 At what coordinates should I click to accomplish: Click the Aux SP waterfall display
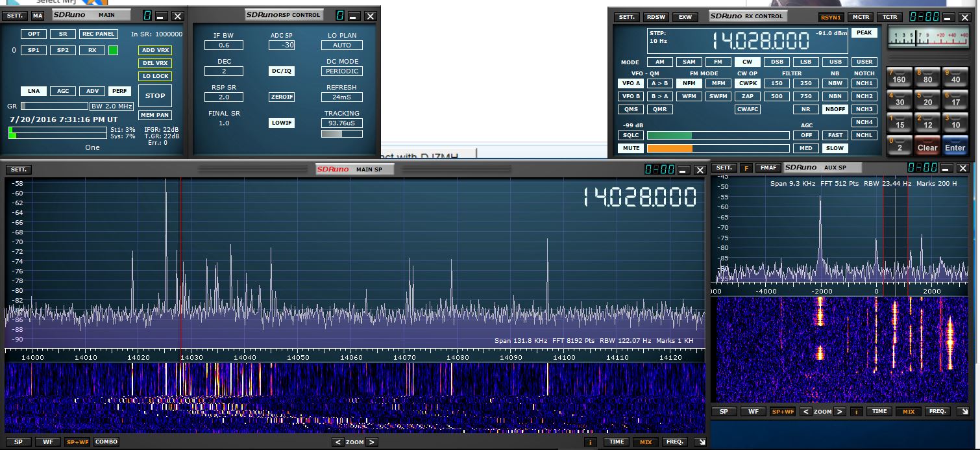(x=842, y=350)
